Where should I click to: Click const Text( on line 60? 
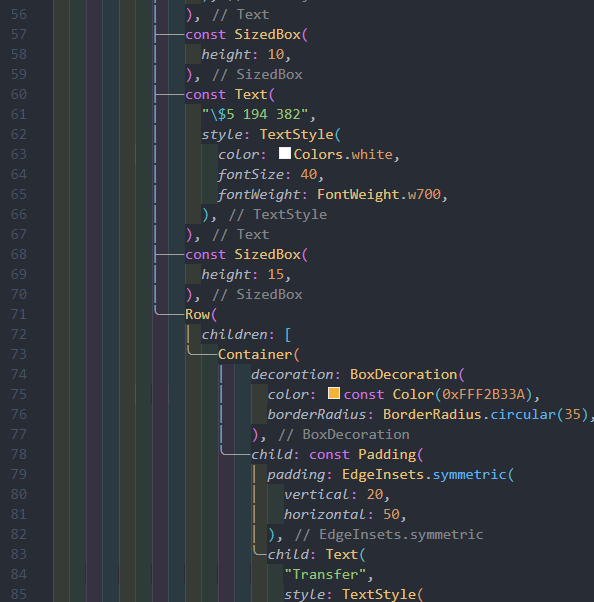pyautogui.click(x=230, y=94)
